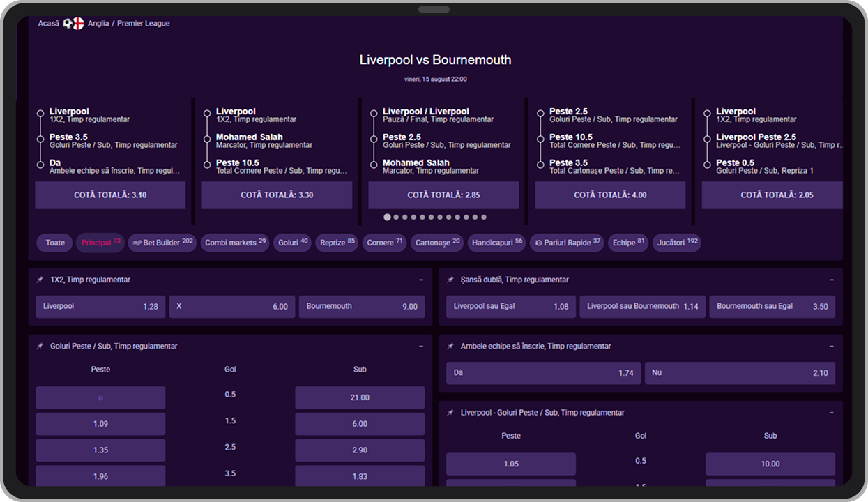Collapse the Șansă dublă panel
868x502 pixels.
coord(832,280)
